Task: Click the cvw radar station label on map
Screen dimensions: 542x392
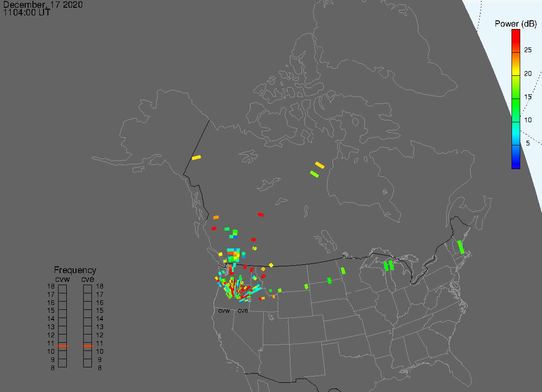Action: (224, 310)
